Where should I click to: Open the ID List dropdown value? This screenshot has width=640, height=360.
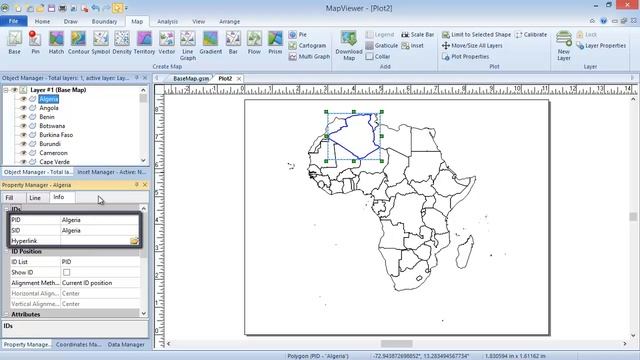pyautogui.click(x=100, y=262)
